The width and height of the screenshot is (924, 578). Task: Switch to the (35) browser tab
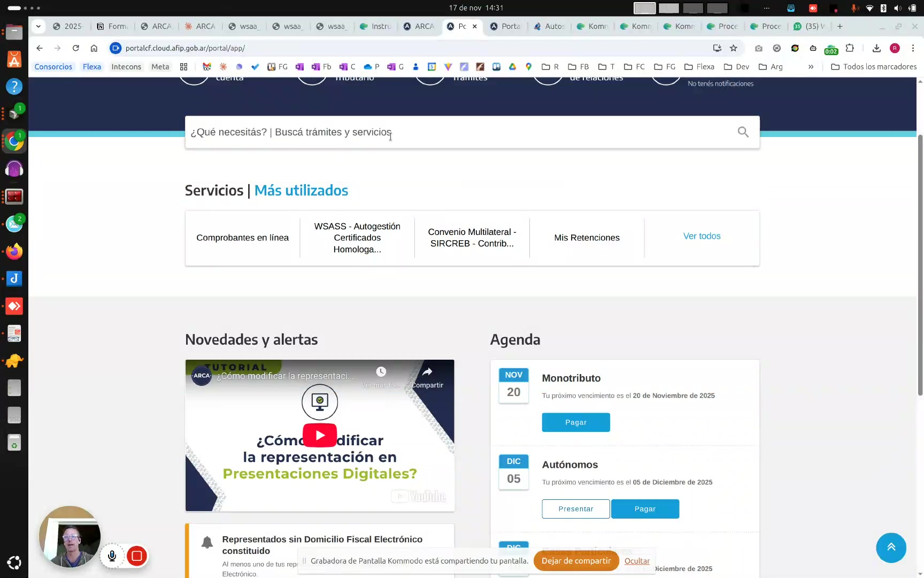pos(809,26)
